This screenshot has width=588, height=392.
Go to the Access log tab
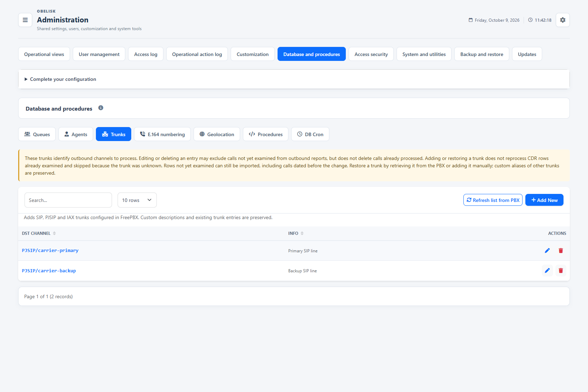coord(146,54)
